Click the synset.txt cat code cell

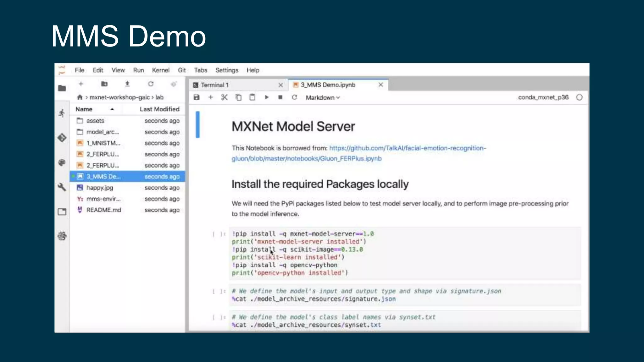[405, 321]
